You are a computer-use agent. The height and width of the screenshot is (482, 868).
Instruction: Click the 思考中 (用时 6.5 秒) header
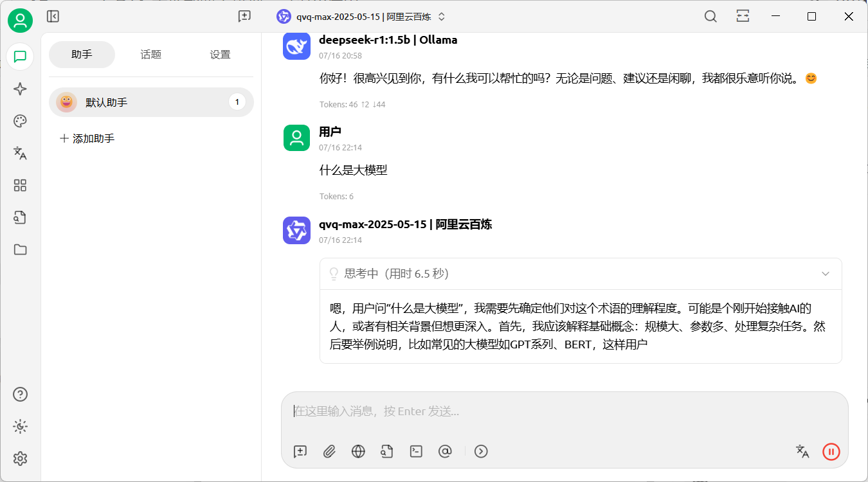click(x=581, y=274)
